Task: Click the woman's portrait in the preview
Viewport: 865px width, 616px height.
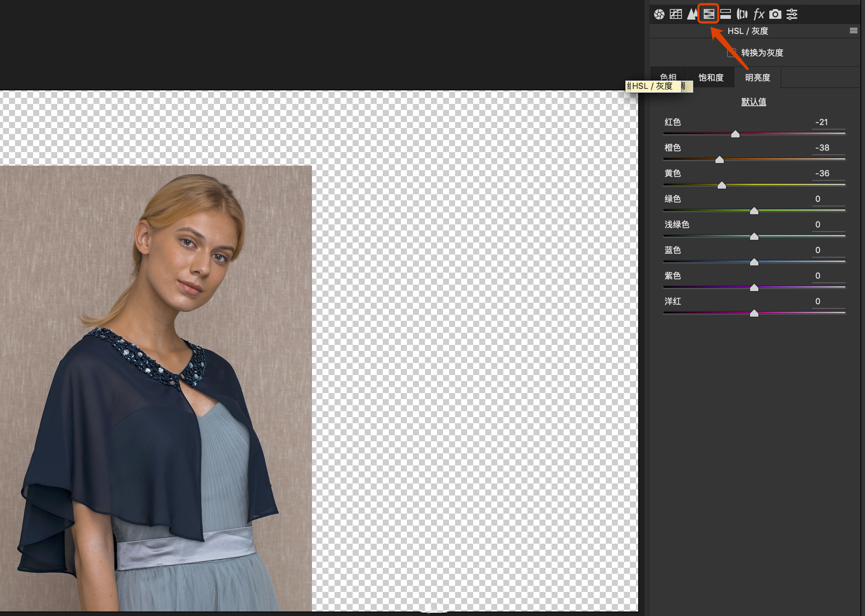Action: 156,388
